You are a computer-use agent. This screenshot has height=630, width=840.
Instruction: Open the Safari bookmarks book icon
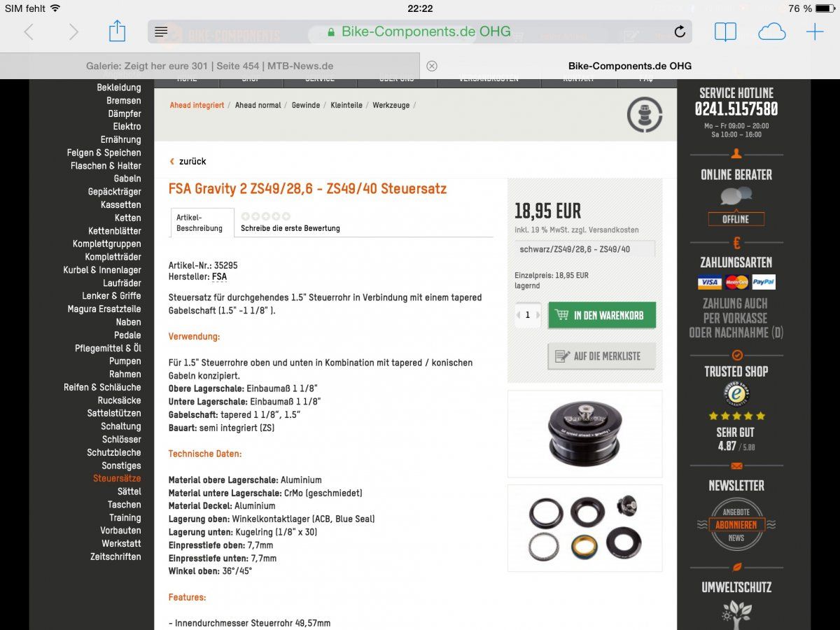725,31
